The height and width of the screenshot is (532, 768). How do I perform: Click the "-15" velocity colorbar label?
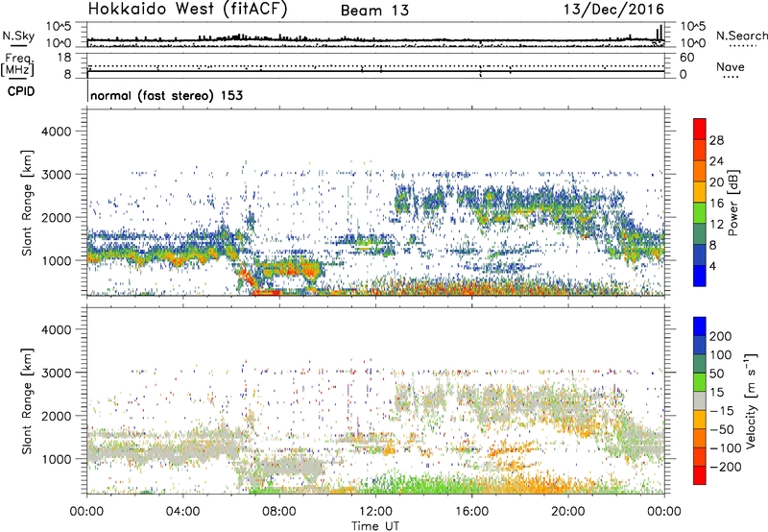[722, 411]
